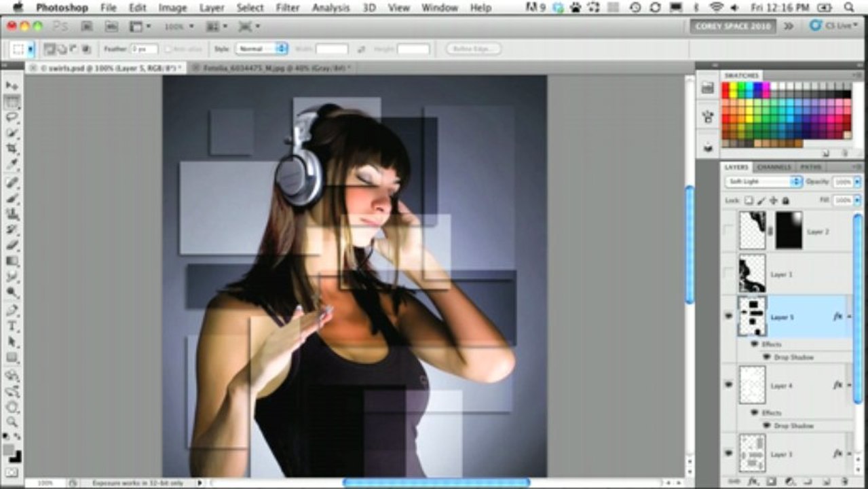Screen dimensions: 868x489
Task: Select the Brush tool
Action: (12, 198)
